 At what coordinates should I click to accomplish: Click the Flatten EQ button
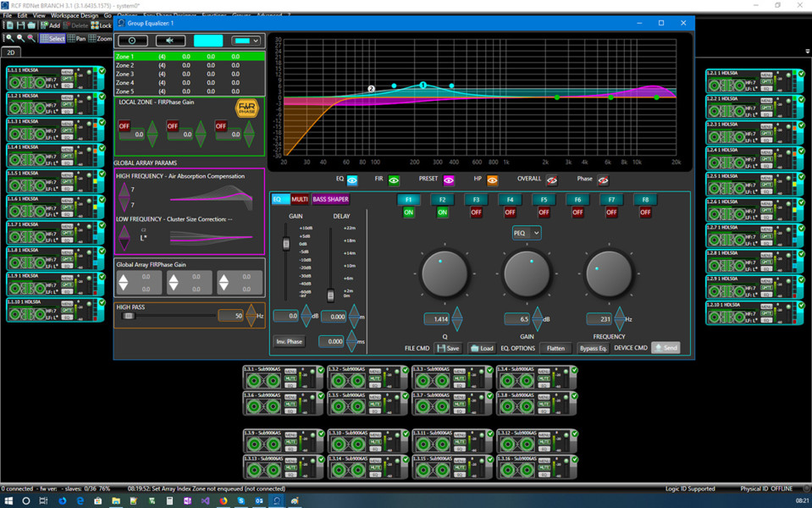coord(555,348)
